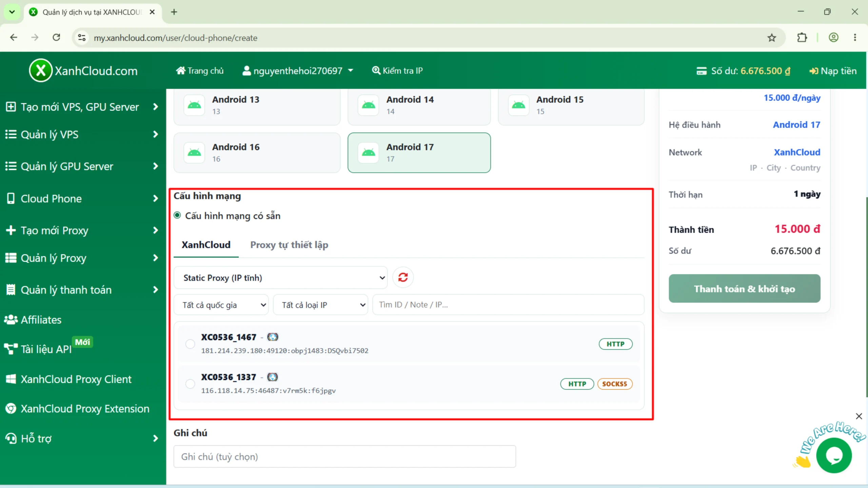Viewport: 868px width, 488px height.
Task: Select proxy XC0536_1337 radio button
Action: point(190,384)
